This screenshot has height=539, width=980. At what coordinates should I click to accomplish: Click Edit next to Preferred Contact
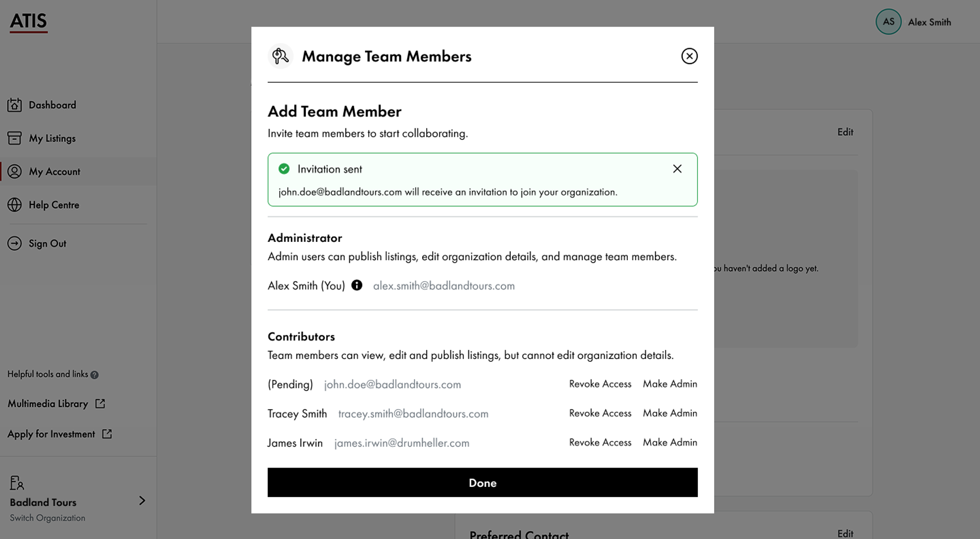pos(845,533)
